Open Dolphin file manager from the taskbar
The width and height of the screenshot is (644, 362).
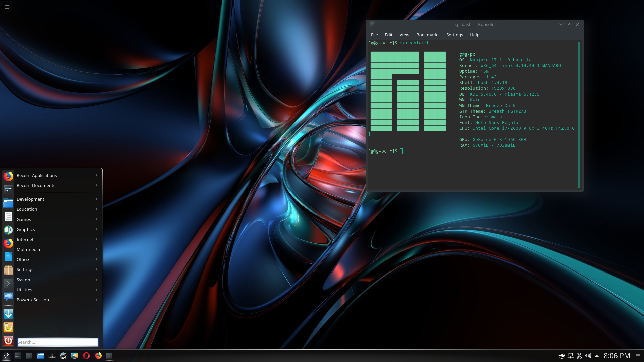coord(41,356)
